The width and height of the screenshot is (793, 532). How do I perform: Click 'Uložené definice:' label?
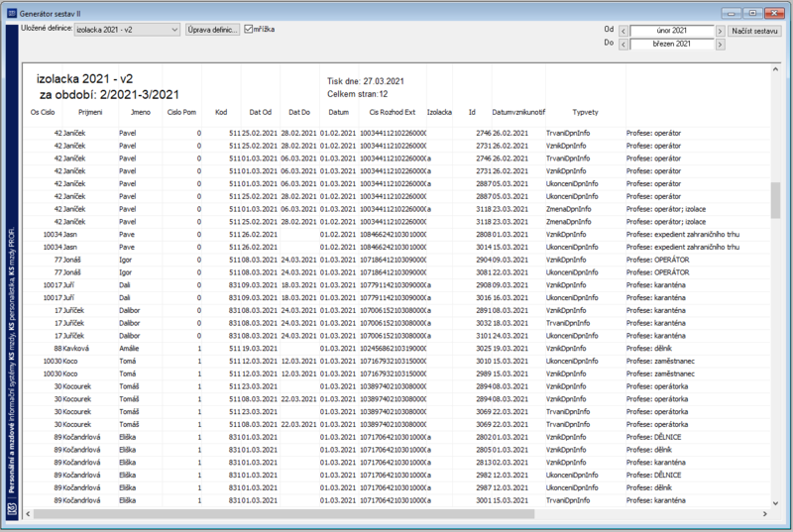tap(47, 29)
